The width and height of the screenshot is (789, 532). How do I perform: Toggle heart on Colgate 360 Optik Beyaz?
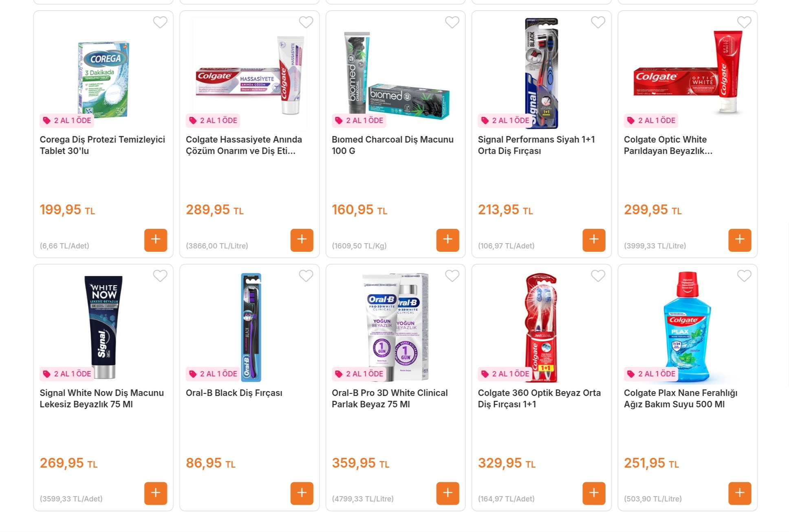(598, 276)
